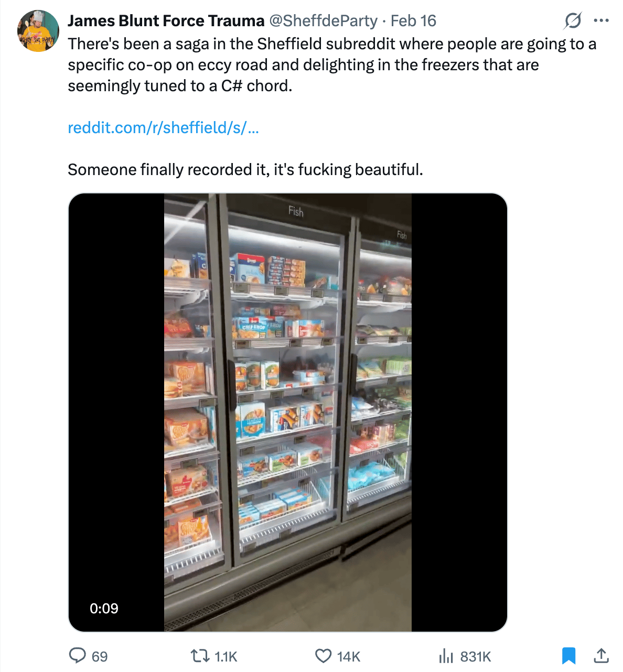Open the three-dot more options menu
Image resolution: width=623 pixels, height=672 pixels.
601,21
